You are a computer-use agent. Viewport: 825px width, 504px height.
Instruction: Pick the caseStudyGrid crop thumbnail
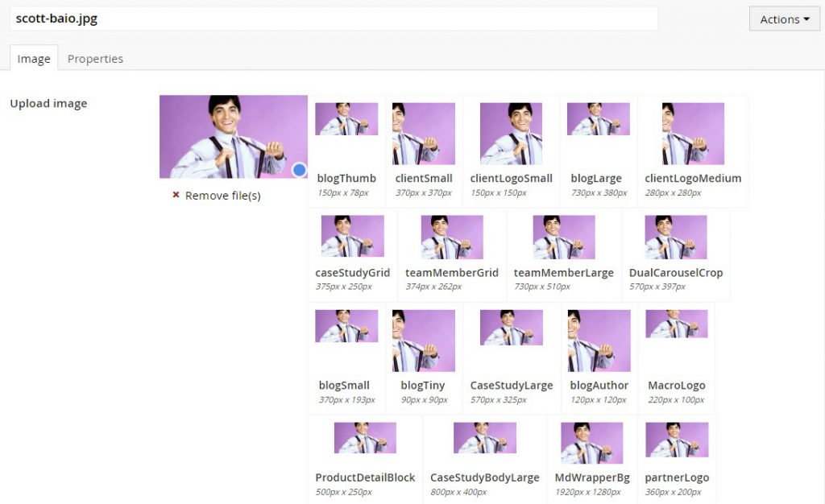pos(352,236)
